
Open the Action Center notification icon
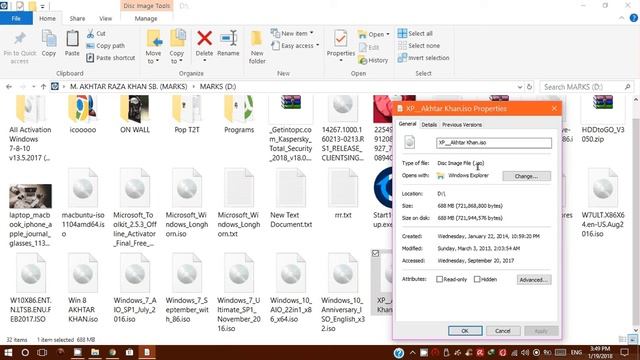click(x=624, y=352)
